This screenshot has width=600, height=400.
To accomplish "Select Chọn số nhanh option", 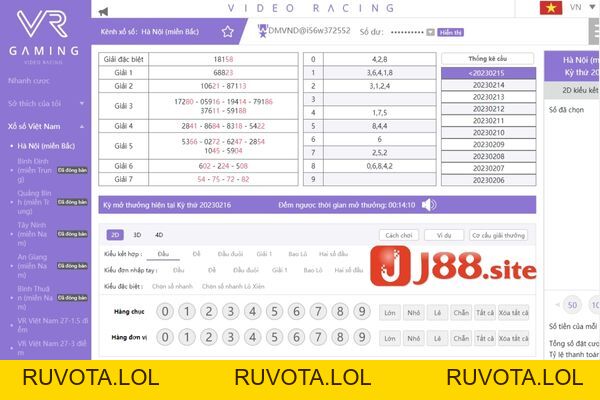I will coord(172,286).
